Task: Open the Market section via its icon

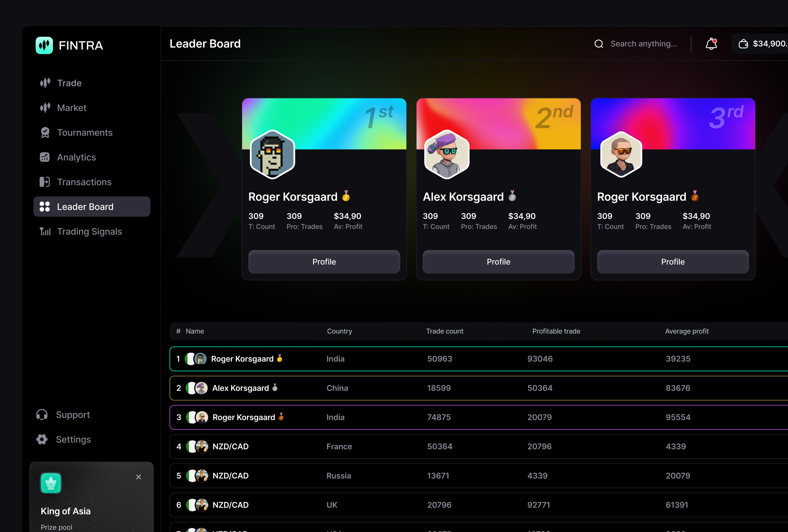Action: pyautogui.click(x=45, y=108)
